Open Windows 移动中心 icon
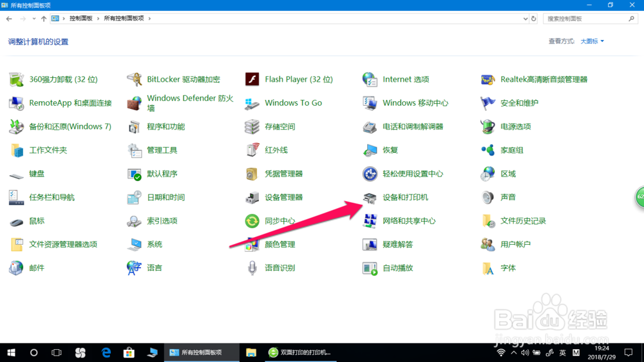Image resolution: width=644 pixels, height=362 pixels. pyautogui.click(x=370, y=102)
